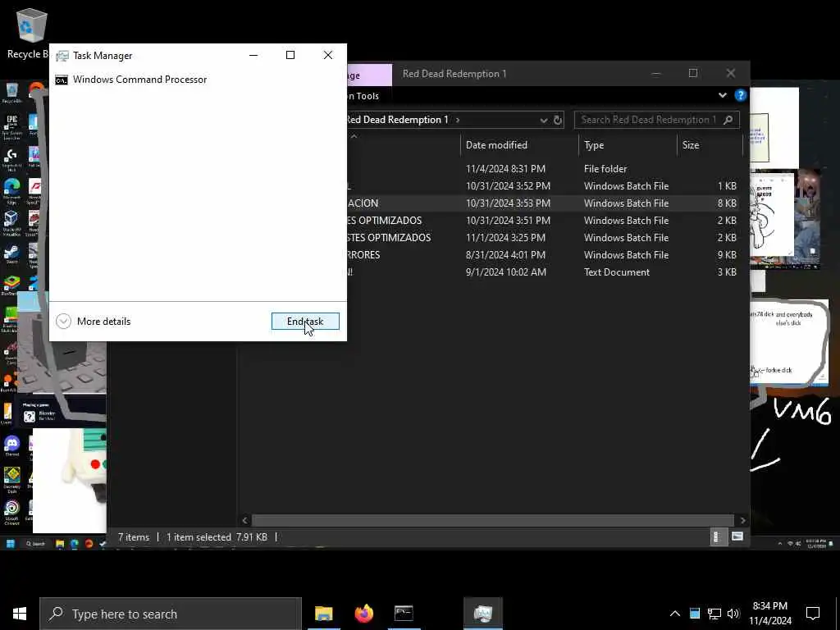This screenshot has height=630, width=840.
Task: Select ES OPTIMIZADOS file from 3:51 PM
Action: (545, 220)
